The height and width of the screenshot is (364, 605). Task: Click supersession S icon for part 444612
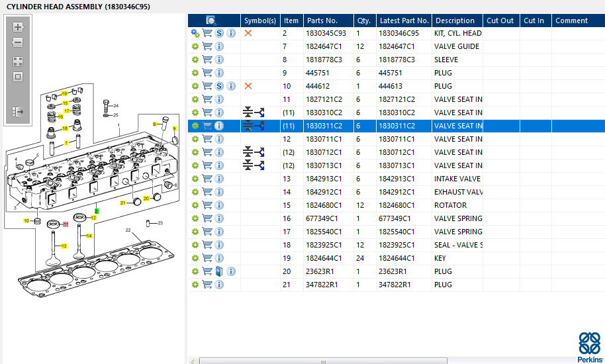coord(219,86)
